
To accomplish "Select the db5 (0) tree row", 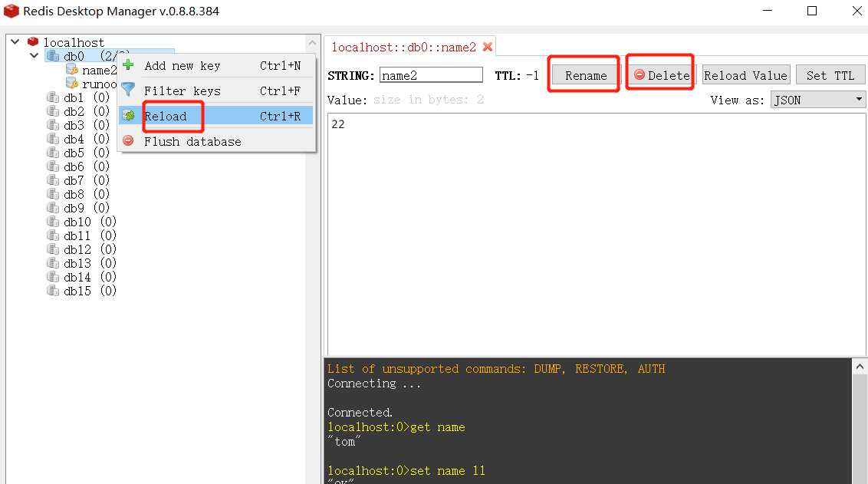I will pos(87,153).
